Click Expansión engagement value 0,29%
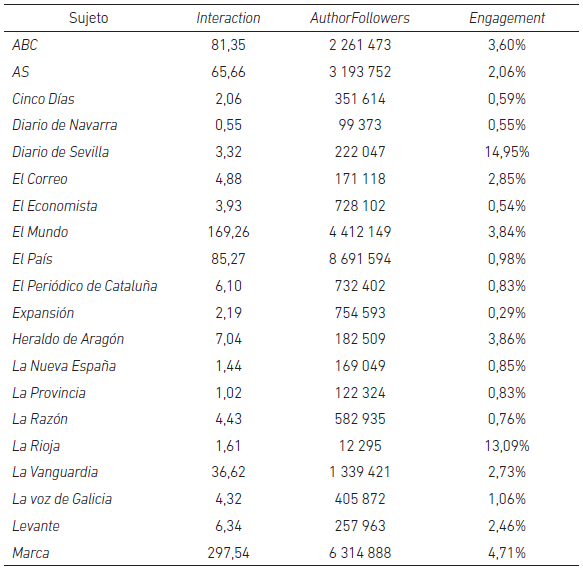Image resolution: width=583 pixels, height=571 pixels. (x=507, y=313)
